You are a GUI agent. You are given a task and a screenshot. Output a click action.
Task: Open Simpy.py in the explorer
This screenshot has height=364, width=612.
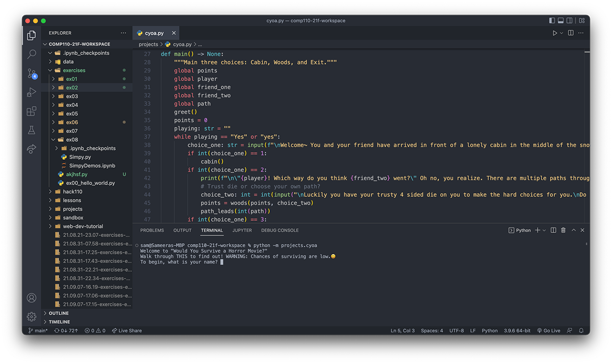[x=80, y=157]
